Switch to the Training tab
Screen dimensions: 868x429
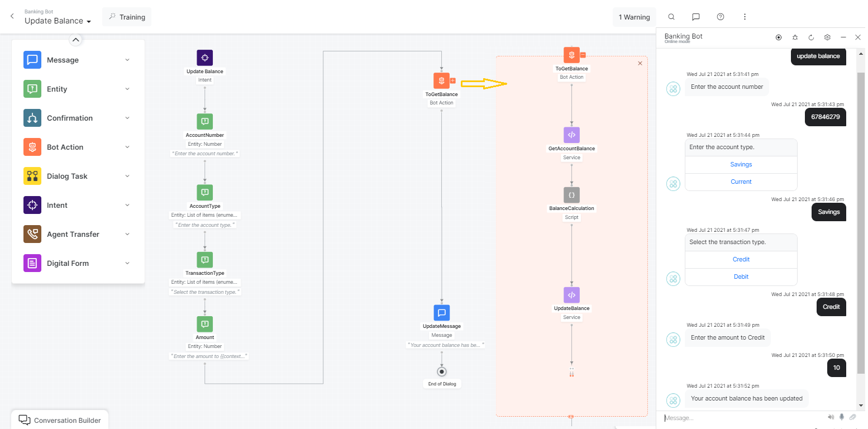(x=127, y=17)
